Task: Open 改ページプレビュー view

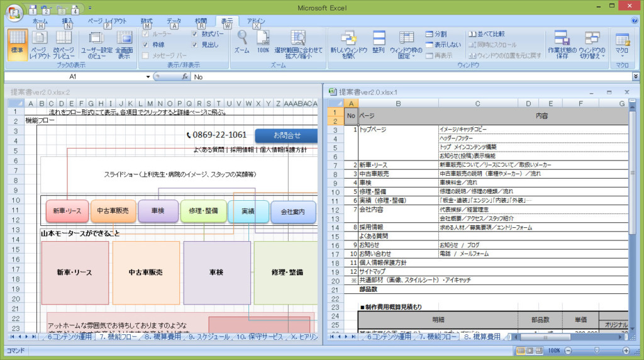Action: coord(64,45)
